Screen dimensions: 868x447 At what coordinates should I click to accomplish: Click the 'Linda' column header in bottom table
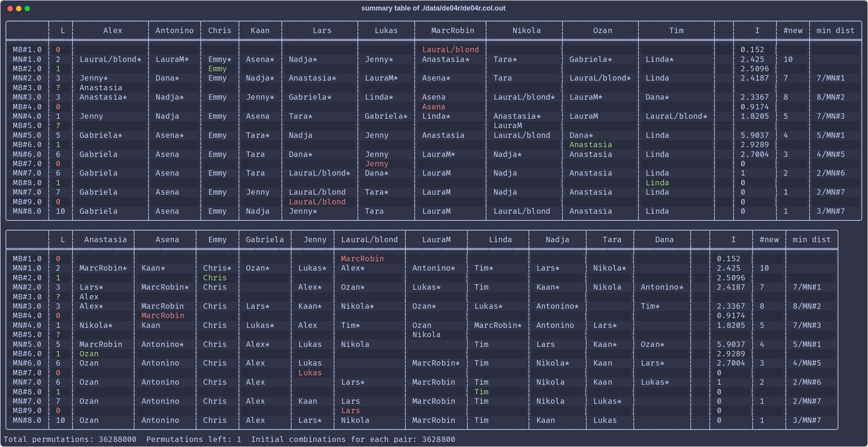coord(500,239)
